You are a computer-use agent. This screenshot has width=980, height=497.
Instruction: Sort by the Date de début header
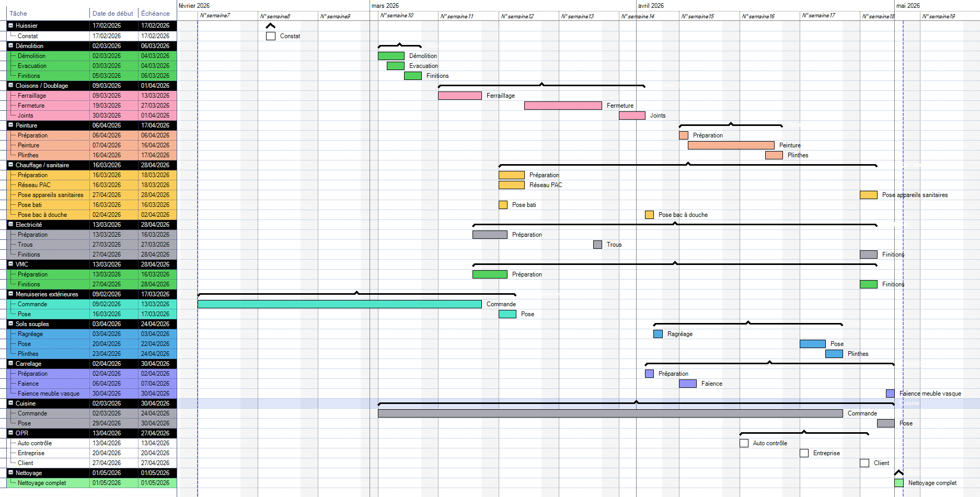113,14
